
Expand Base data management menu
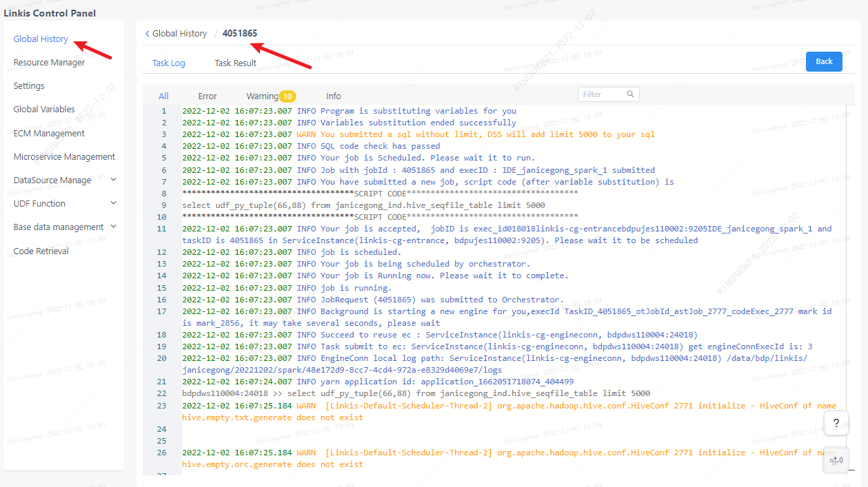pyautogui.click(x=114, y=227)
